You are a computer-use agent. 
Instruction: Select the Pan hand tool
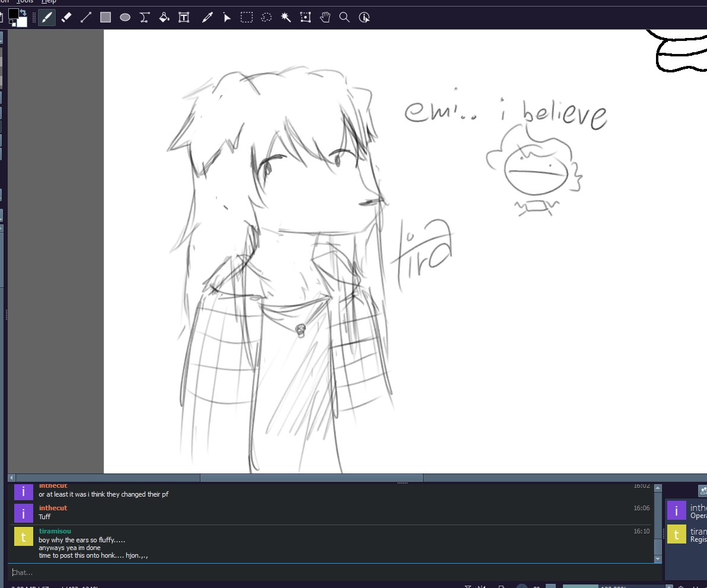tap(325, 18)
